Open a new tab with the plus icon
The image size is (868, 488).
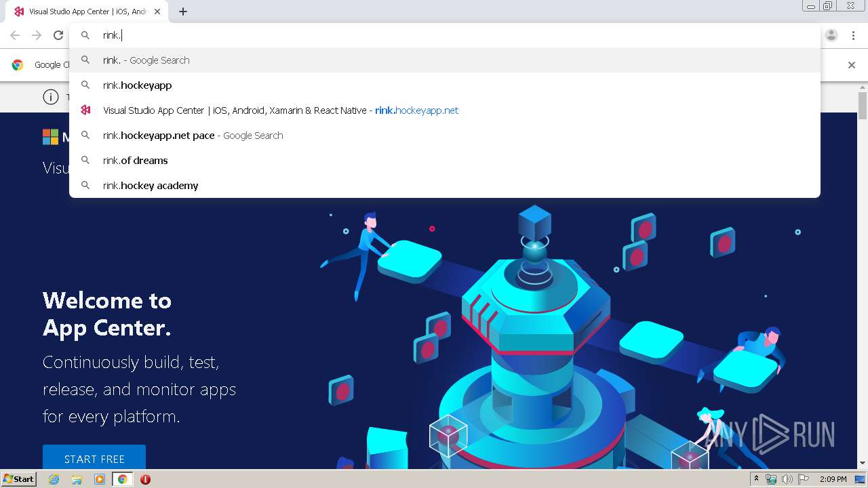click(x=183, y=12)
